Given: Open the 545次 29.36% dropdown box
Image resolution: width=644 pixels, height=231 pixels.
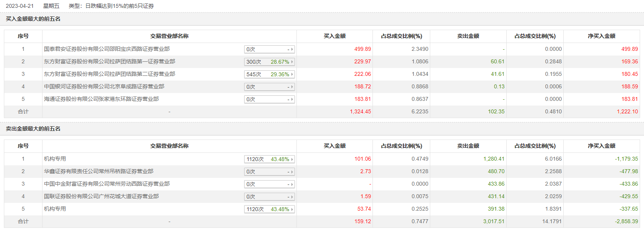Looking at the screenshot, I should (269, 74).
